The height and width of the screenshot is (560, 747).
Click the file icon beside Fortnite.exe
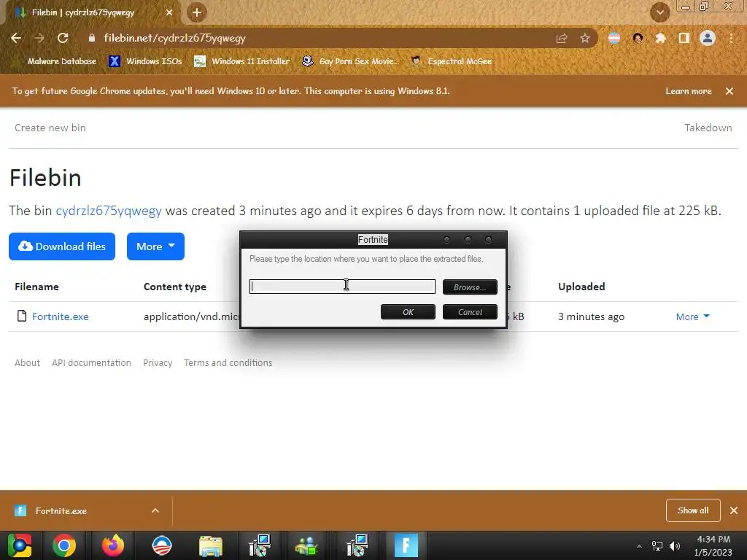click(22, 316)
